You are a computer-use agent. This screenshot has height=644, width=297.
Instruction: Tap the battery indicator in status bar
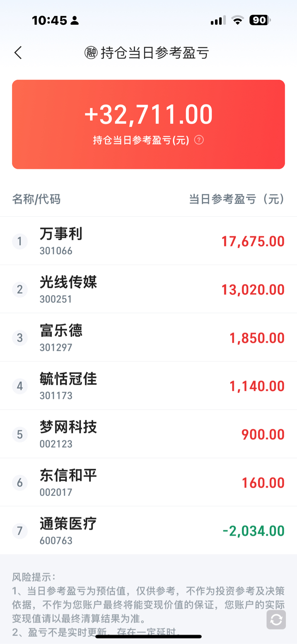[x=259, y=20]
